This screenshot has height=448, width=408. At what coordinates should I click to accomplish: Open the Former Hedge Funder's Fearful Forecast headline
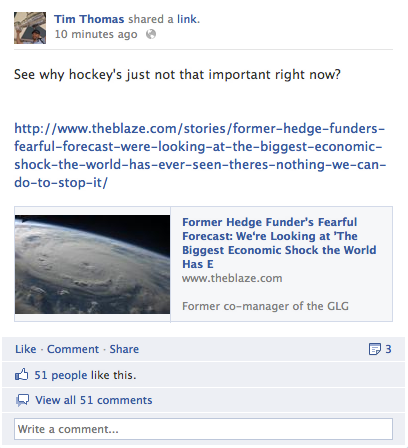point(279,243)
